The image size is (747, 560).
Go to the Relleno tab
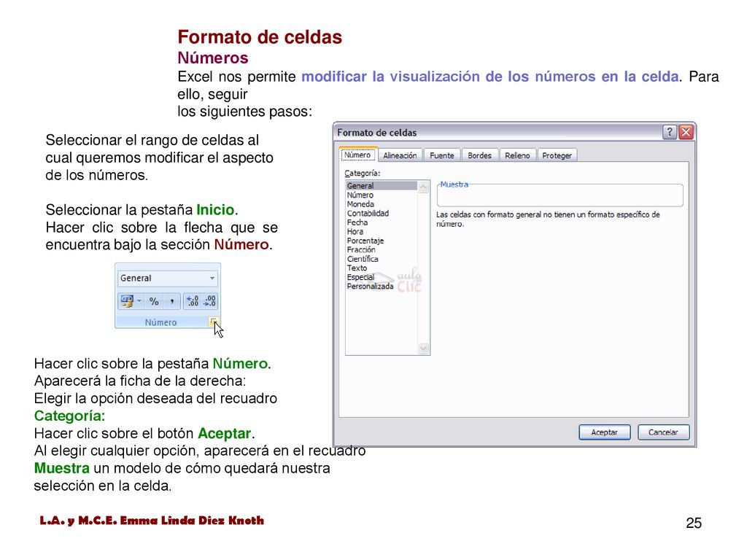517,155
